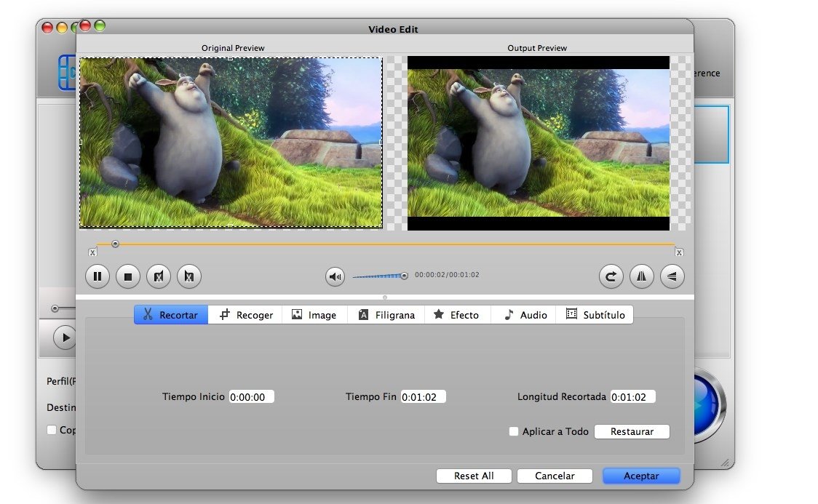This screenshot has width=818, height=504.
Task: Switch to the Audio tab
Action: pyautogui.click(x=523, y=315)
